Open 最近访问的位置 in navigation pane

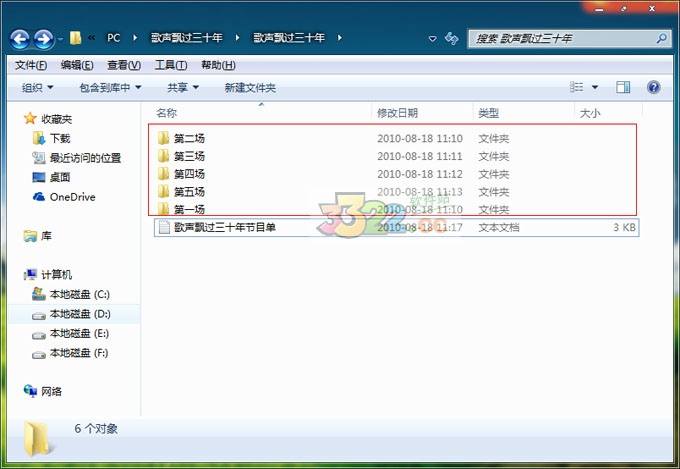tap(77, 158)
